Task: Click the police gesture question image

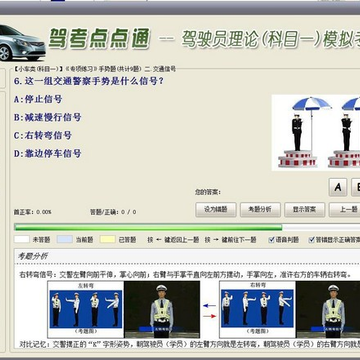Action: coord(316,133)
